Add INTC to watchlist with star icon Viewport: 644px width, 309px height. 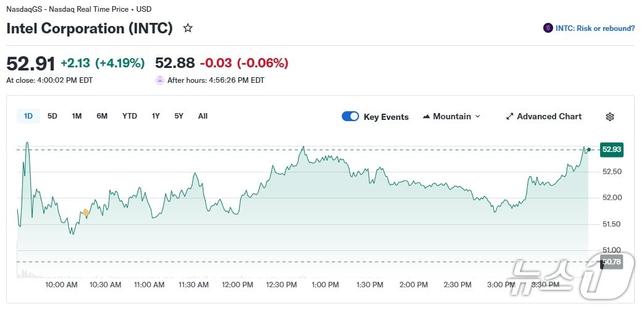188,28
